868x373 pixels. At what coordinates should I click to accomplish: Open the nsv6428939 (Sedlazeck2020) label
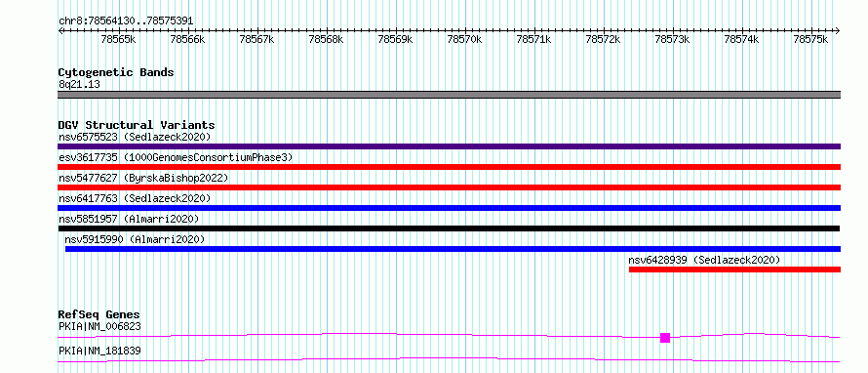pos(704,260)
